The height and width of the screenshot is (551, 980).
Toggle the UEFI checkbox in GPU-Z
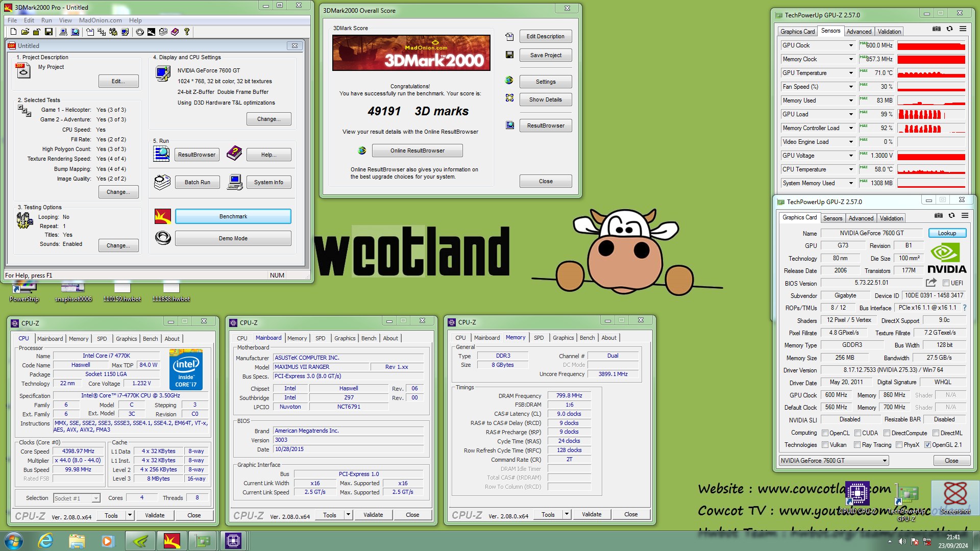(946, 283)
